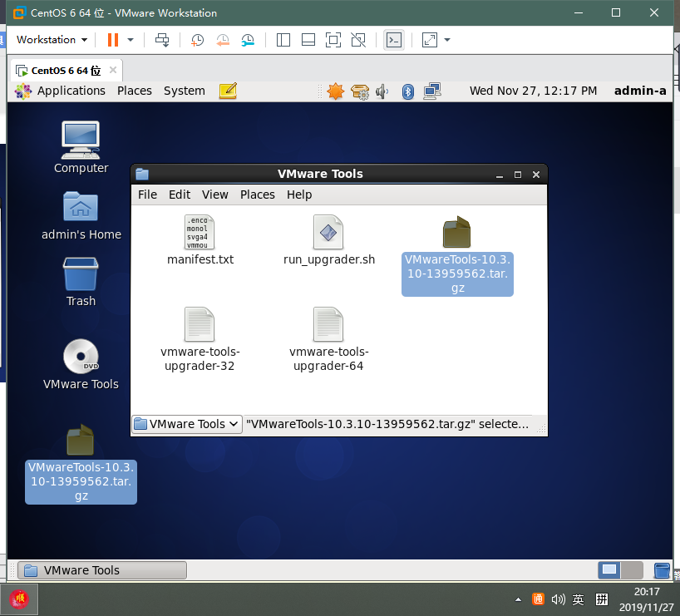The image size is (680, 616).
Task: Open the snapshot manager icon
Action: pyautogui.click(x=248, y=41)
